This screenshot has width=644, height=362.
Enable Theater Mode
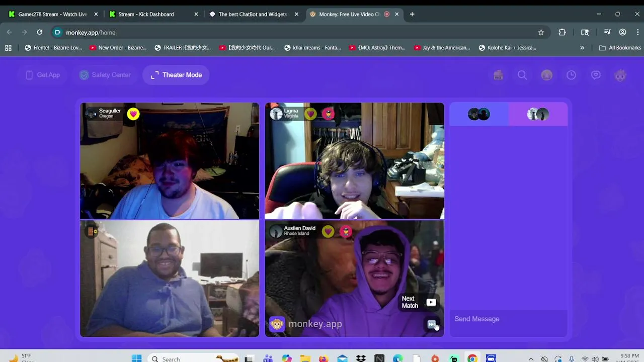point(176,75)
